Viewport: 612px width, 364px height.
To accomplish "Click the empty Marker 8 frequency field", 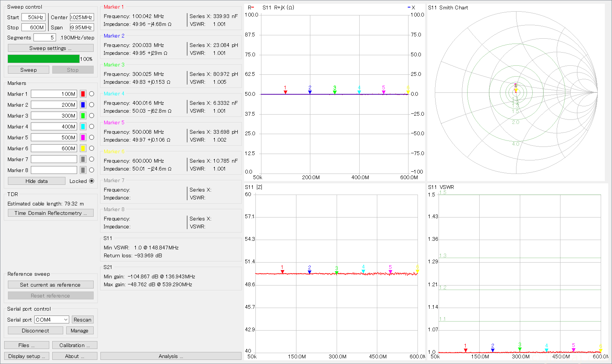I will 54,170.
